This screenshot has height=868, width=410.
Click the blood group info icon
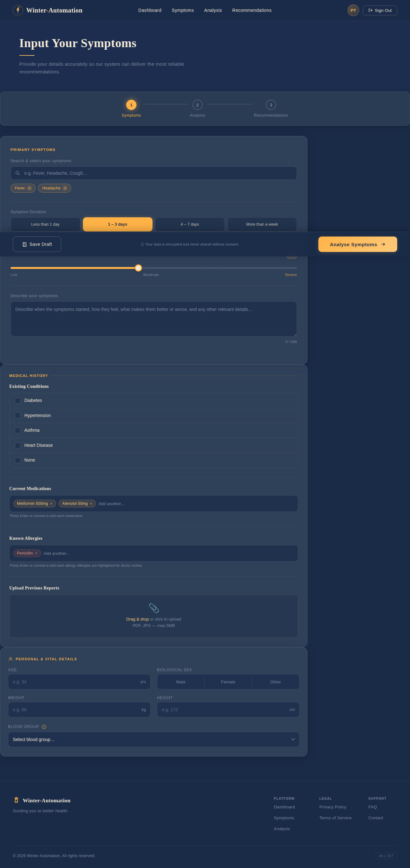[x=44, y=727]
